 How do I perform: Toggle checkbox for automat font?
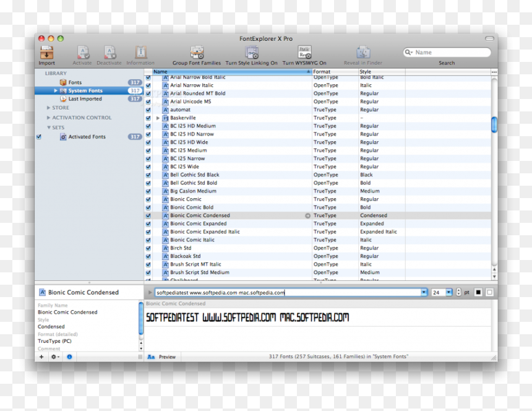pos(148,110)
